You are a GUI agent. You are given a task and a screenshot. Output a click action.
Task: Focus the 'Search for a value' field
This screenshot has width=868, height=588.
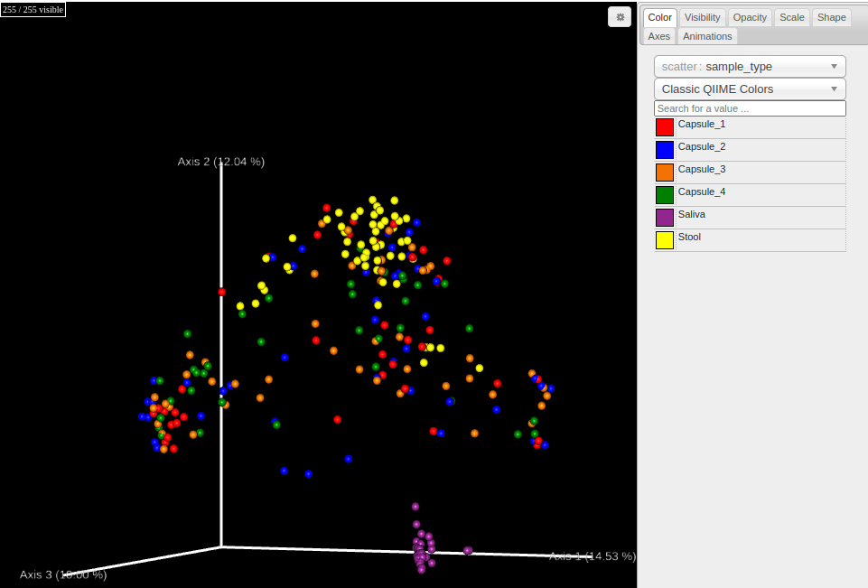click(750, 108)
